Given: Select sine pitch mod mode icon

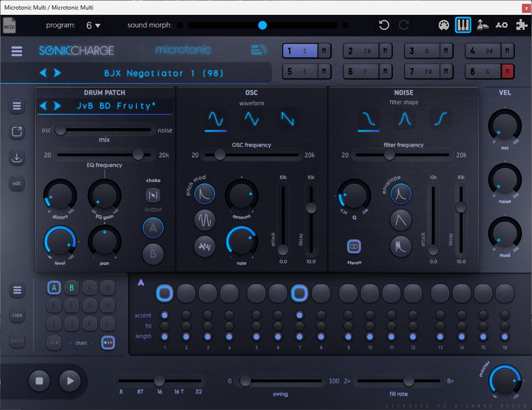Looking at the screenshot, I should 205,220.
